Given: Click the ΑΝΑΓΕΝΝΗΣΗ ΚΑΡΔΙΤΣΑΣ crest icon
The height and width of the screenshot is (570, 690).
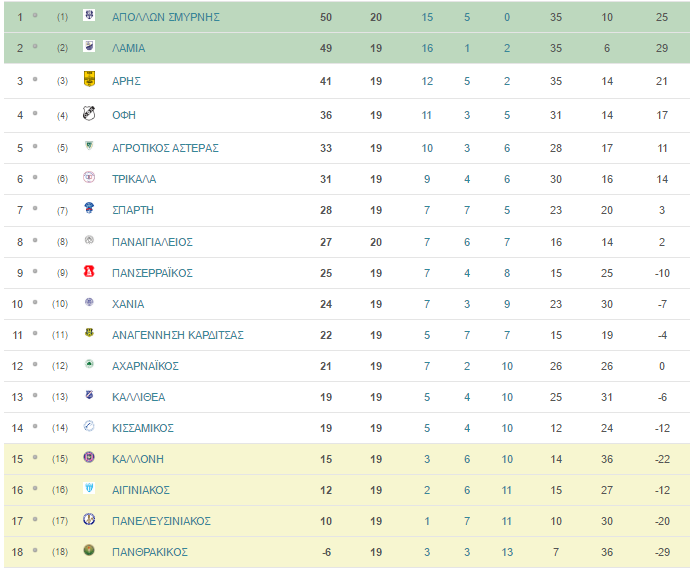Looking at the screenshot, I should pos(89,333).
